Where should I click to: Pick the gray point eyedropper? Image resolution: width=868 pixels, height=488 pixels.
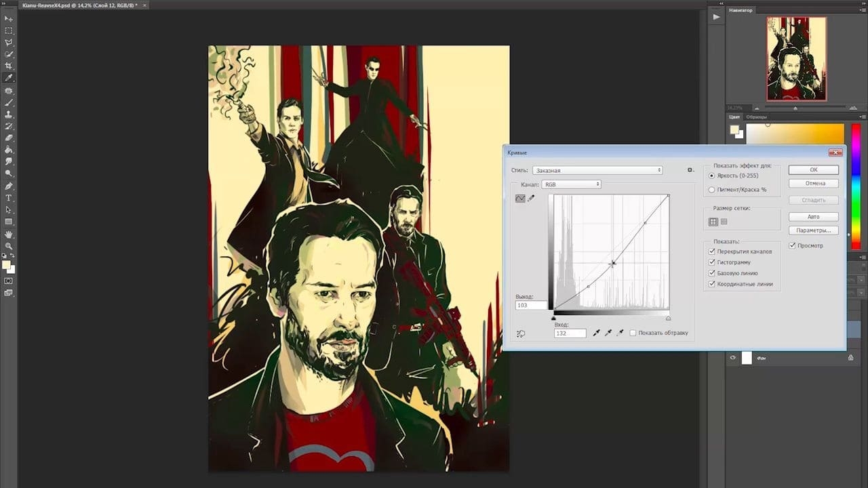pyautogui.click(x=608, y=333)
